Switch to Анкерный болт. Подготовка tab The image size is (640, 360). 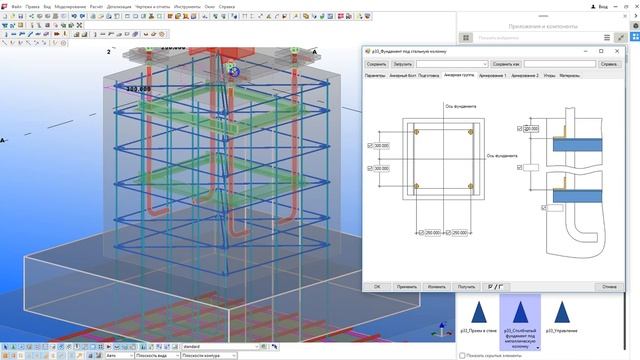[x=414, y=76]
